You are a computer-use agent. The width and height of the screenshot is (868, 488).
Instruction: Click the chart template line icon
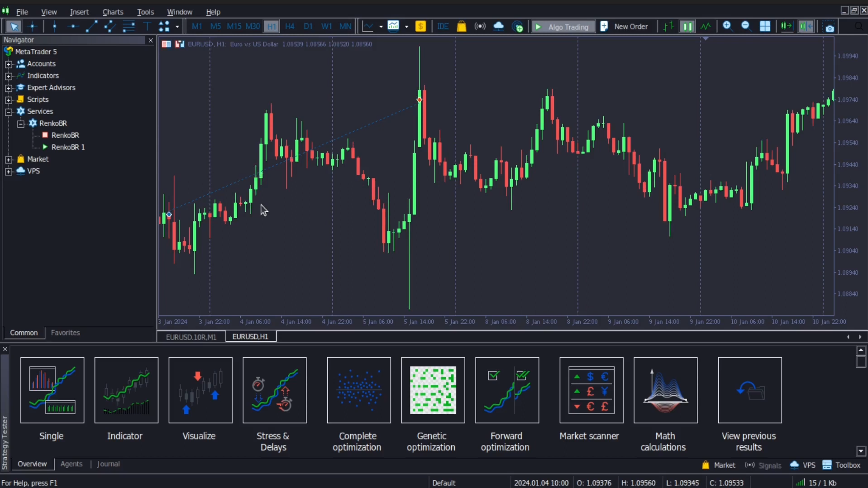368,26
